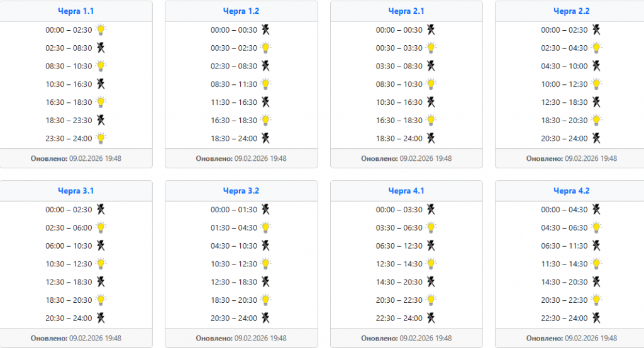Click lightbulb icon for 10:00 – 12:30 in Черга 2.2
Image resolution: width=644 pixels, height=348 pixels.
pos(596,84)
